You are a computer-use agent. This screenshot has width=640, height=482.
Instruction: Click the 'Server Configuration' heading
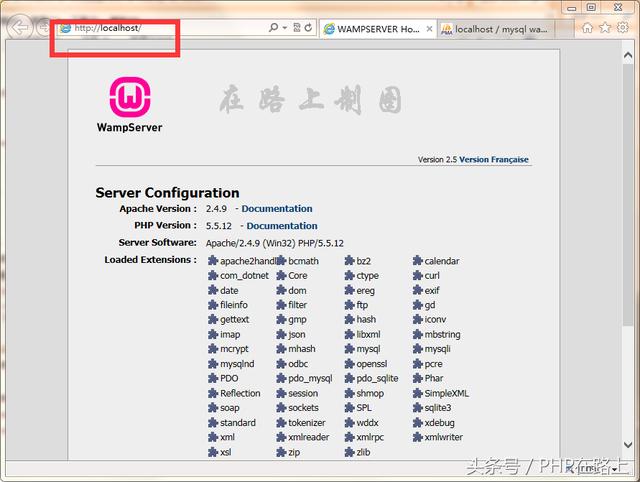point(167,193)
